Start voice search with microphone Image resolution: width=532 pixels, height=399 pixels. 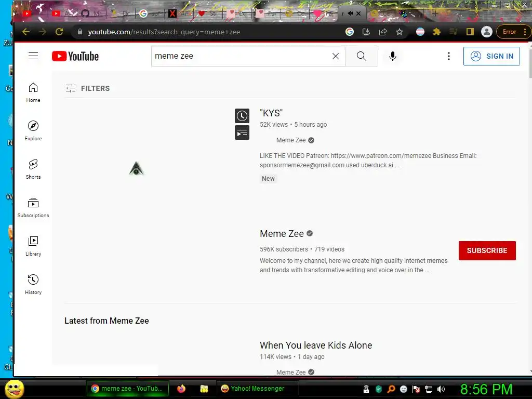393,56
